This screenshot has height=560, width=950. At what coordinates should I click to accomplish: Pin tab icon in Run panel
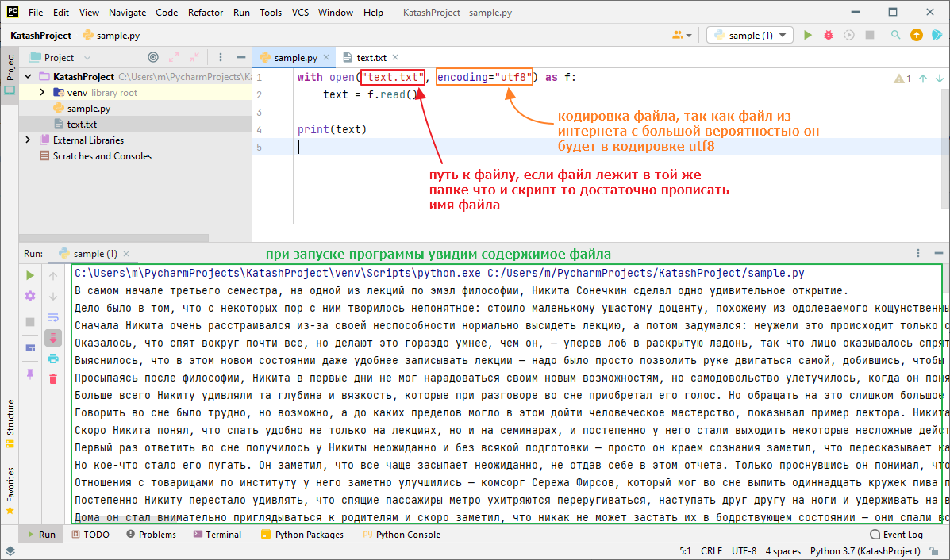(x=30, y=374)
